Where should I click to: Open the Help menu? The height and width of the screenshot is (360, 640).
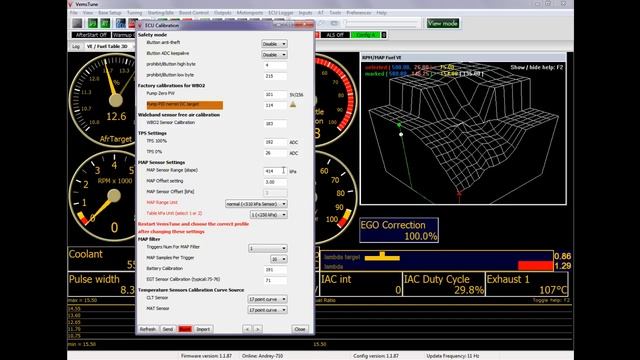coord(381,13)
